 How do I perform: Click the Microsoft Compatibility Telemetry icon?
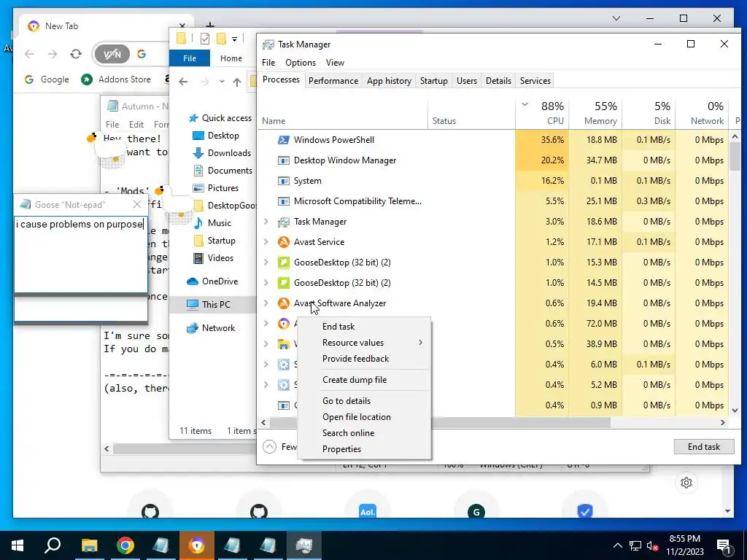point(284,201)
